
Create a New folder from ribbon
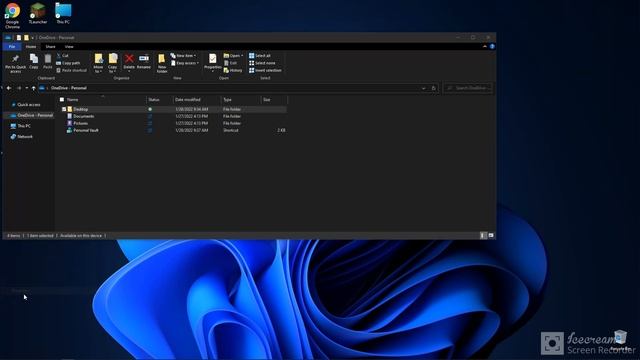162,63
